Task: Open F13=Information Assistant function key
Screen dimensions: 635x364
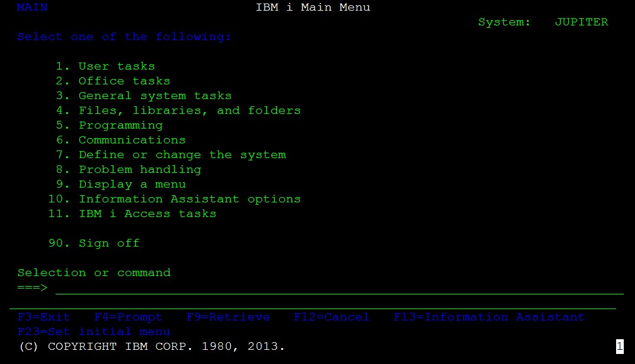Action: 489,317
